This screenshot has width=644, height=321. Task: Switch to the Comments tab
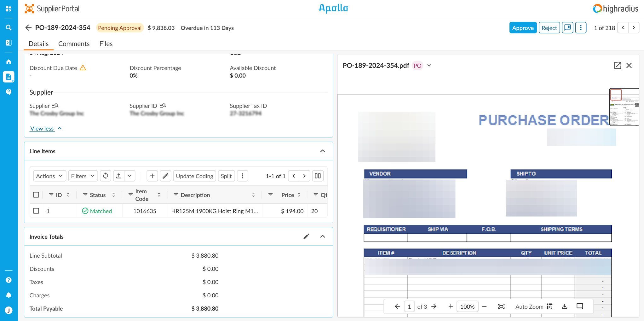coord(74,44)
